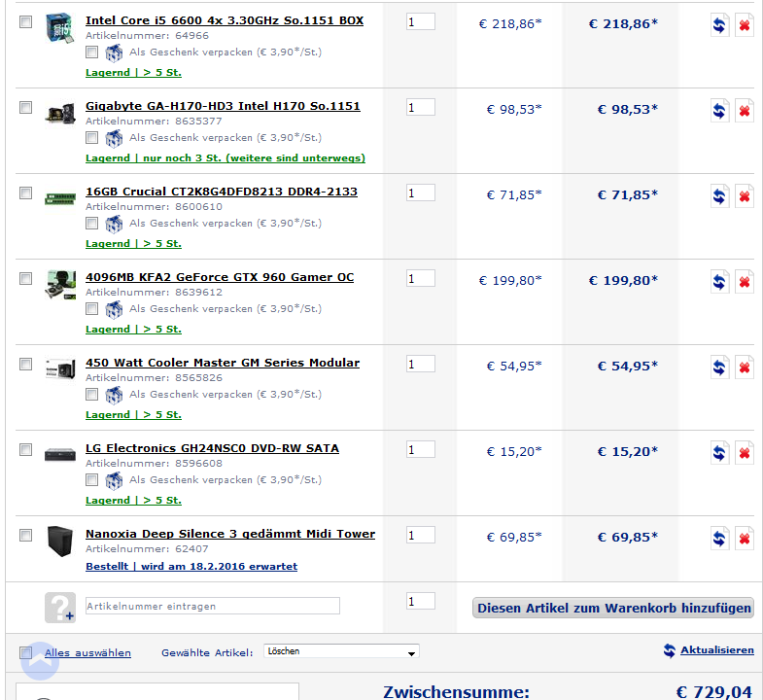Image resolution: width=763 pixels, height=700 pixels.
Task: Delete LG Electronics DVD-RW with red X
Action: pos(744,453)
